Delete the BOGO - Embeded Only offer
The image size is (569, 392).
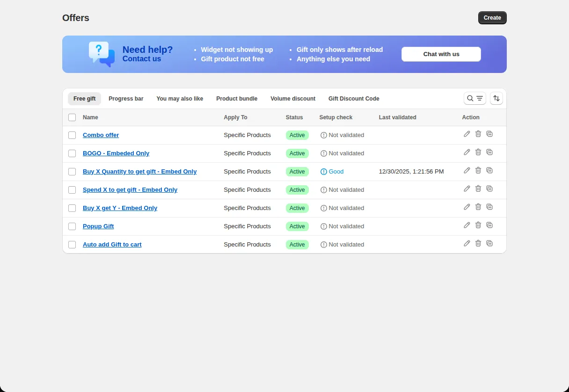pyautogui.click(x=478, y=152)
